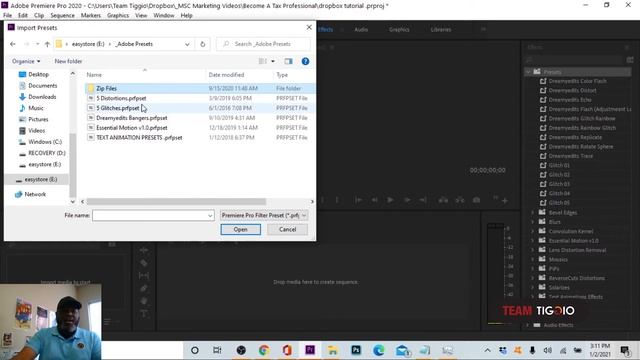Open Music in the navigation pane
640x360 pixels.
pos(36,108)
